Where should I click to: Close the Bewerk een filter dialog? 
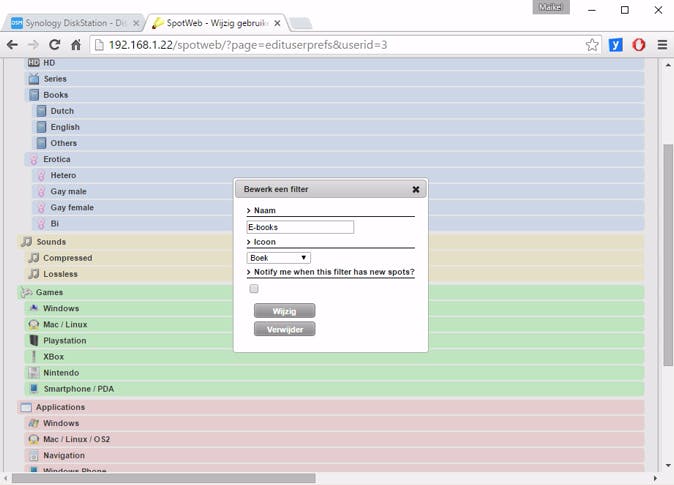[x=416, y=189]
